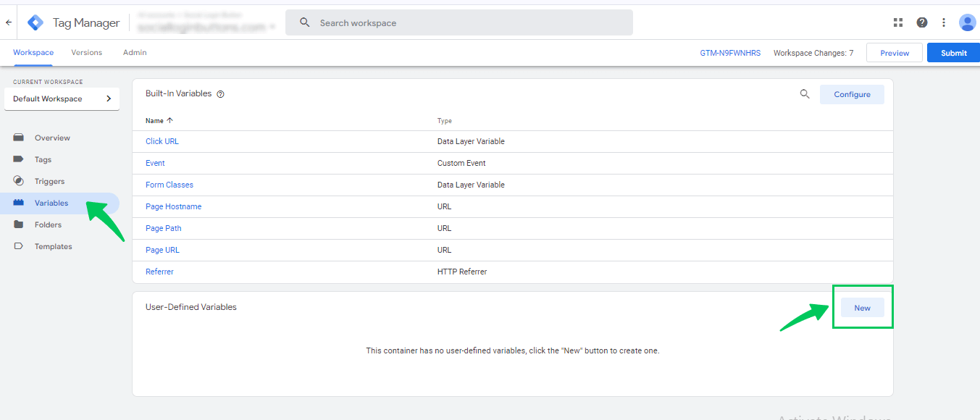Click the user account avatar
Screen dimensions: 980x420
pyautogui.click(x=967, y=22)
